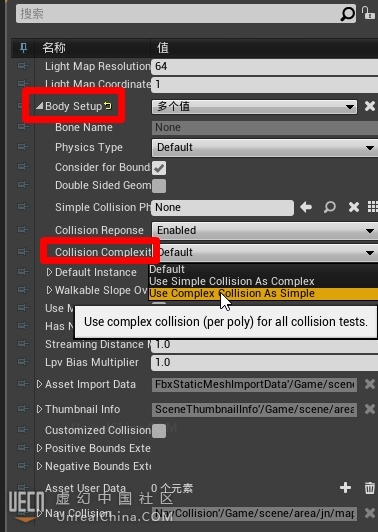Pin the Collision Complexity row
378x532 pixels.
click(x=23, y=252)
